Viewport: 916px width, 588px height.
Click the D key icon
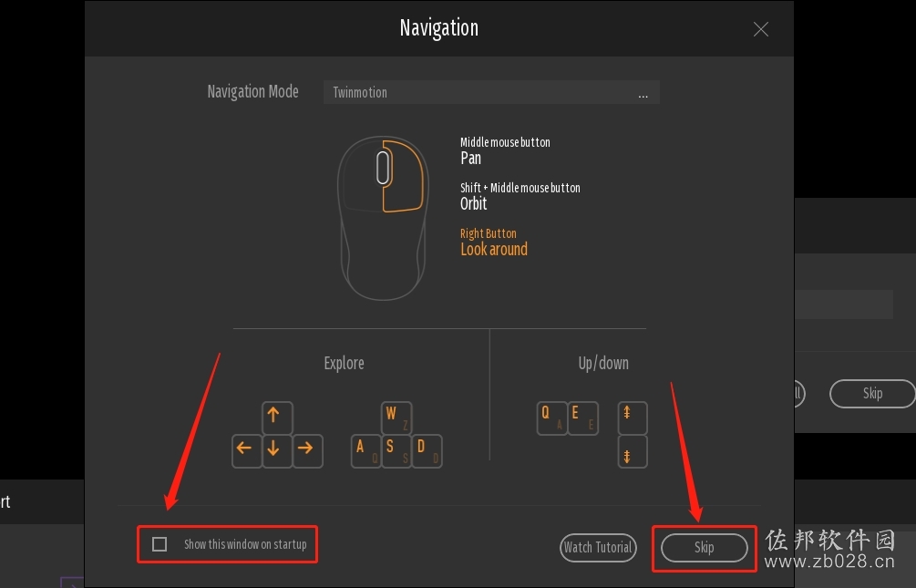(427, 450)
